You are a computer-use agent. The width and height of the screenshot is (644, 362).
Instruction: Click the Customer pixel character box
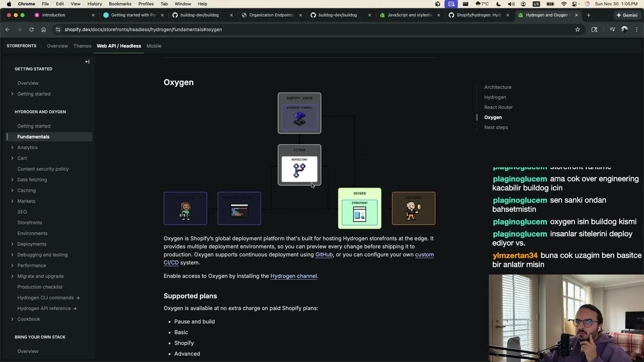click(x=414, y=208)
